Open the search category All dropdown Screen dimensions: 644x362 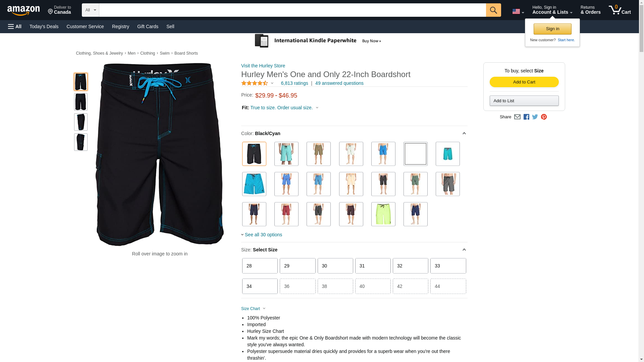91,10
